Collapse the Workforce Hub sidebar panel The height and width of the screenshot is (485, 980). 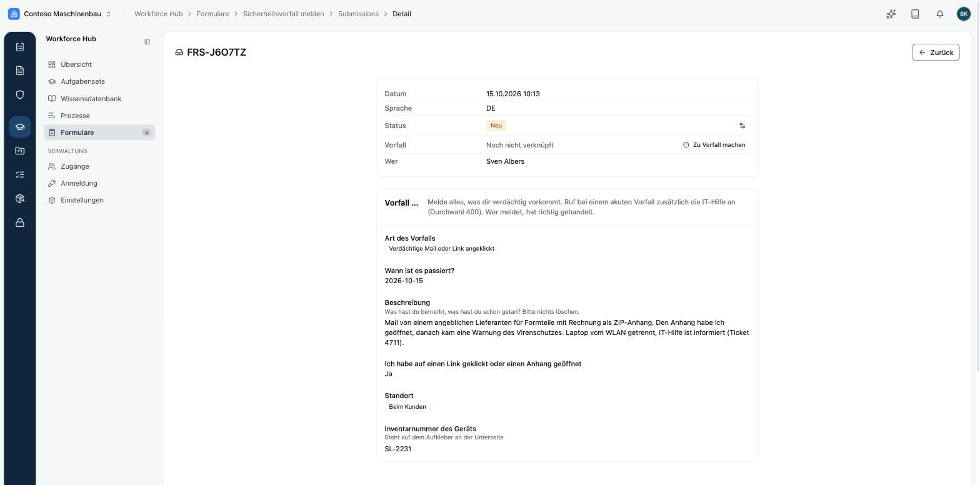click(147, 42)
